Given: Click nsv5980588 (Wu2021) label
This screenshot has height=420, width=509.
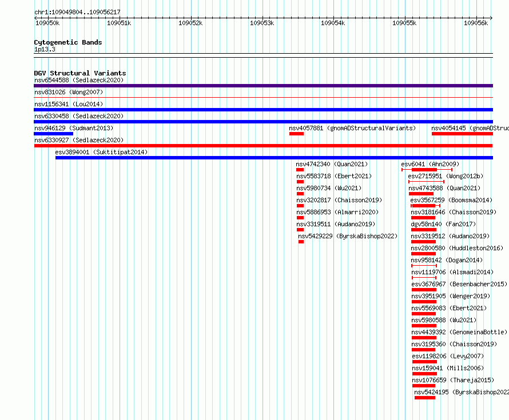Looking at the screenshot, I should [x=444, y=320].
